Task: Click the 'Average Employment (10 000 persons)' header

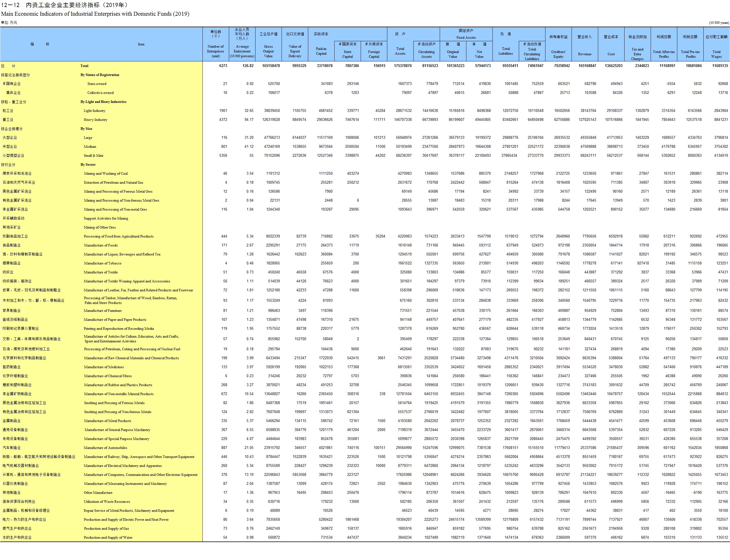Action: (x=242, y=44)
